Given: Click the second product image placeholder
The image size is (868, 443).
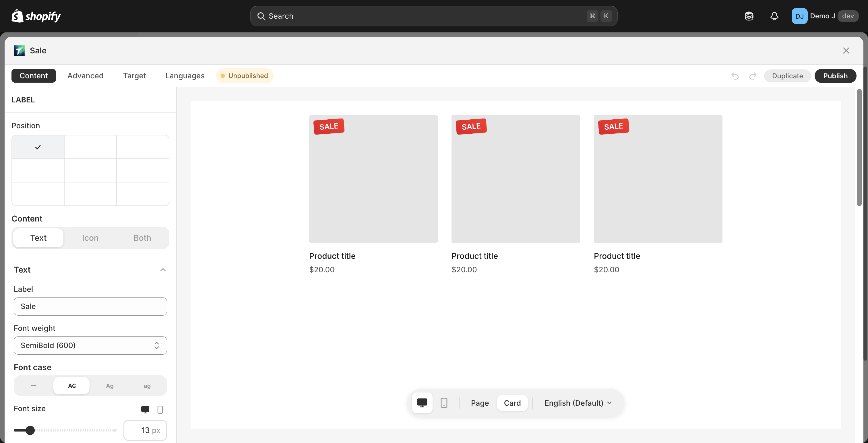Looking at the screenshot, I should pos(516,179).
